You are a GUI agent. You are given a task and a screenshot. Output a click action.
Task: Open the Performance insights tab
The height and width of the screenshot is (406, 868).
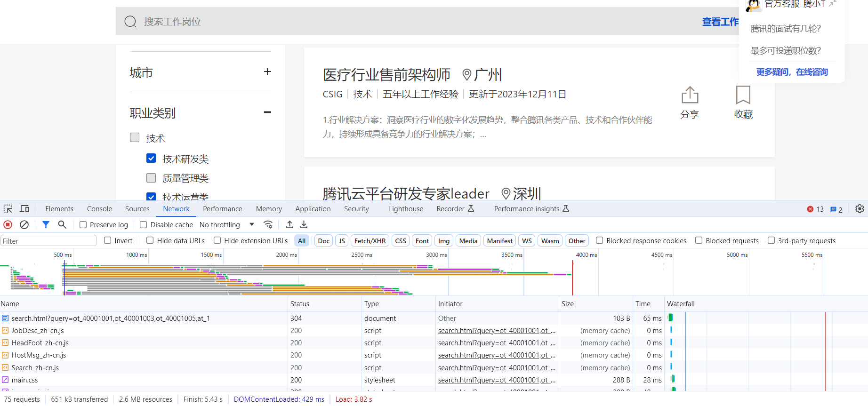[x=531, y=209]
